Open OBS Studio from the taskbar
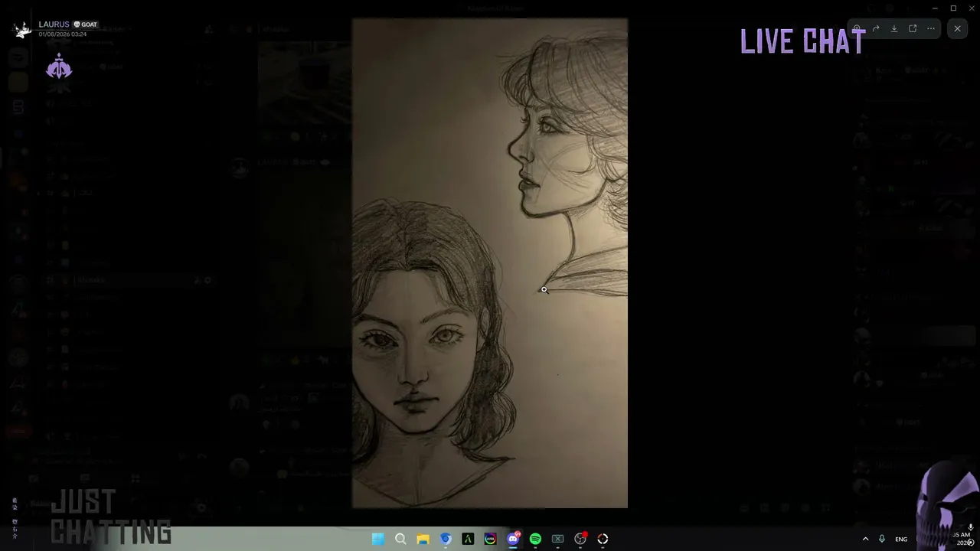 (x=580, y=539)
